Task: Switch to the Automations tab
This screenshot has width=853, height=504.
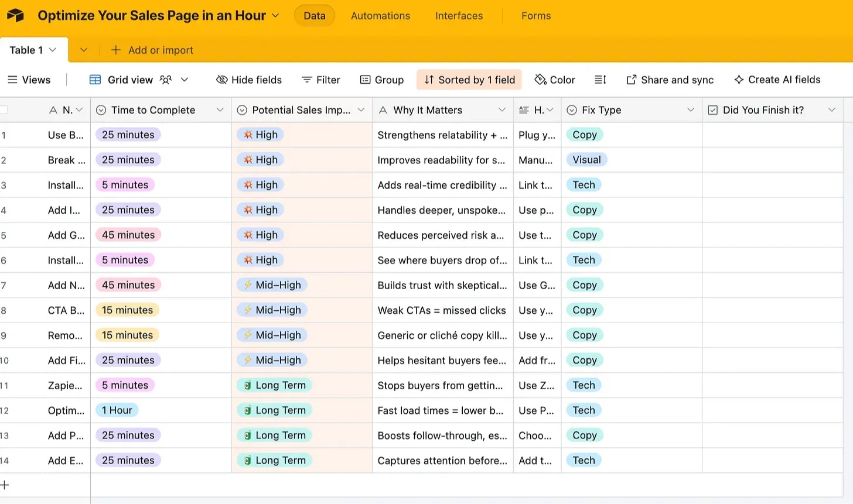Action: tap(380, 16)
